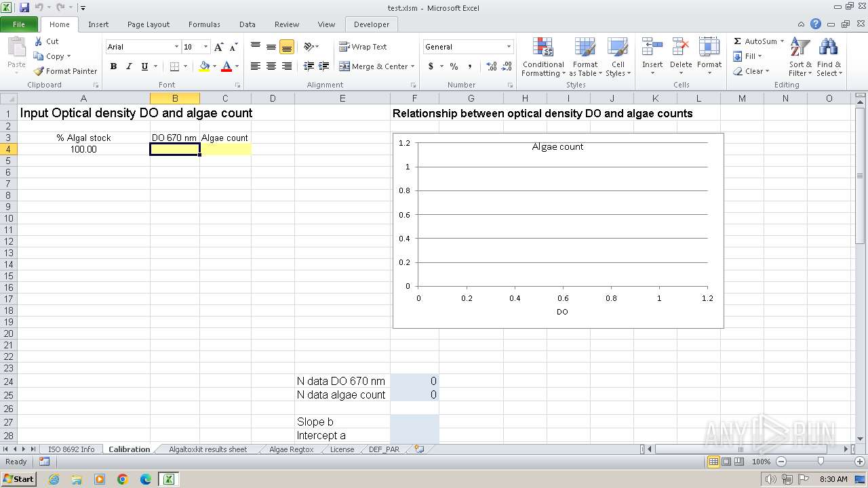Image resolution: width=868 pixels, height=488 pixels.
Task: Expand the Clear dropdown in Editing group
Action: [x=767, y=71]
